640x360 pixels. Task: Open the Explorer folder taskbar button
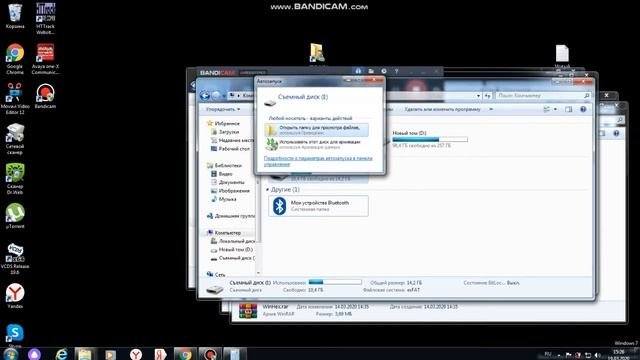pos(85,354)
